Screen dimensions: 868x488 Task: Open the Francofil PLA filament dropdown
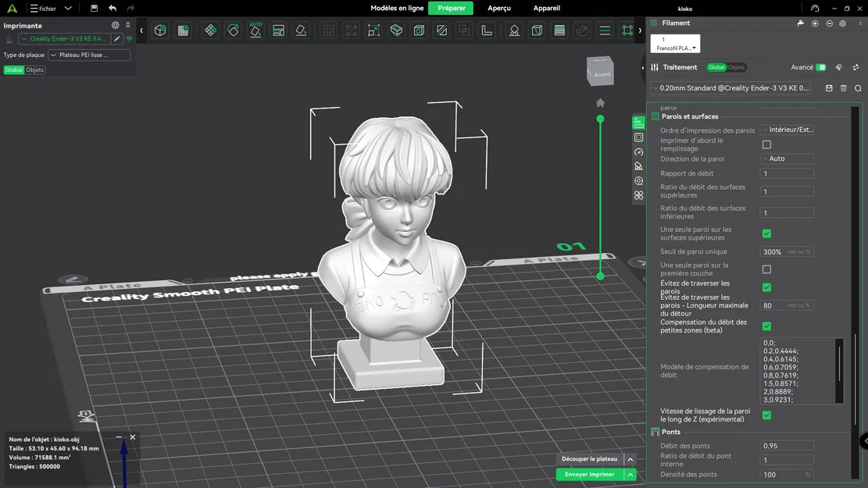[x=675, y=44]
